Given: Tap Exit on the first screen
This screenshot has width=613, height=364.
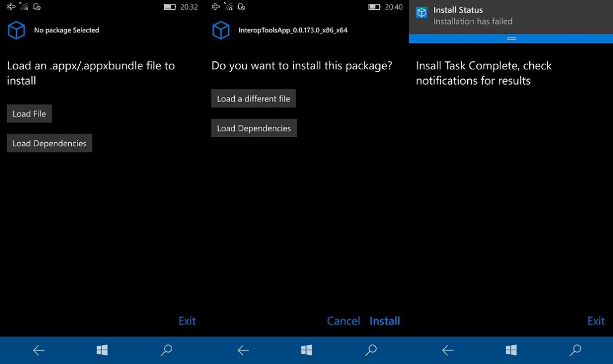Looking at the screenshot, I should pos(187,320).
